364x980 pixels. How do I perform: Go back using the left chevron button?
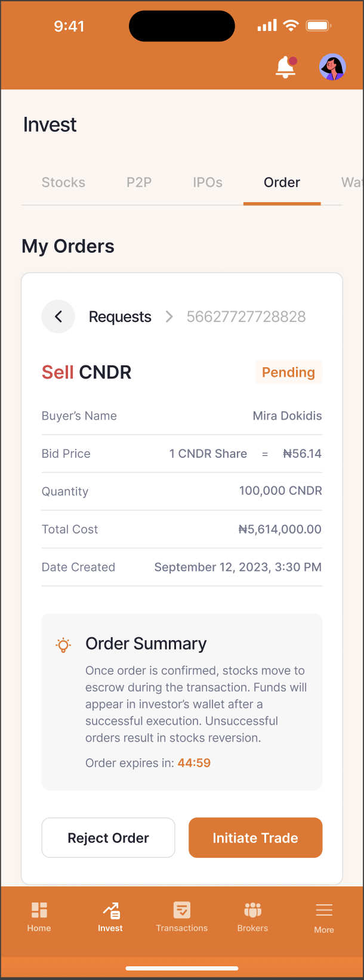[58, 317]
